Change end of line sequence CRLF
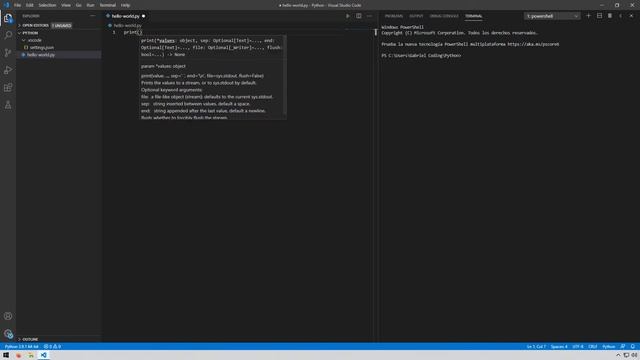Viewport: 640px width, 360px height. [593, 347]
